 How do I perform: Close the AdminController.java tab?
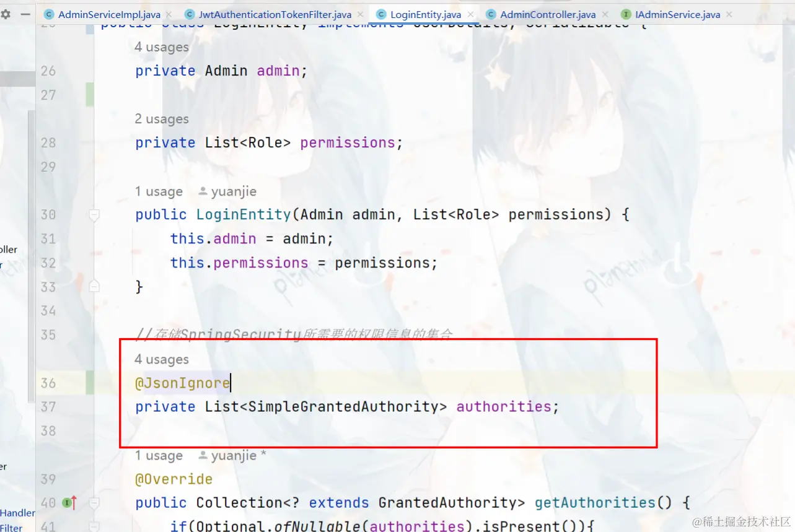(x=605, y=14)
